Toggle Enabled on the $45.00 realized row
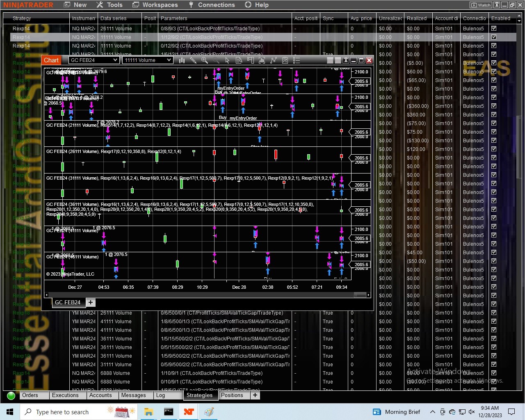The width and height of the screenshot is (525, 420). pos(494,253)
